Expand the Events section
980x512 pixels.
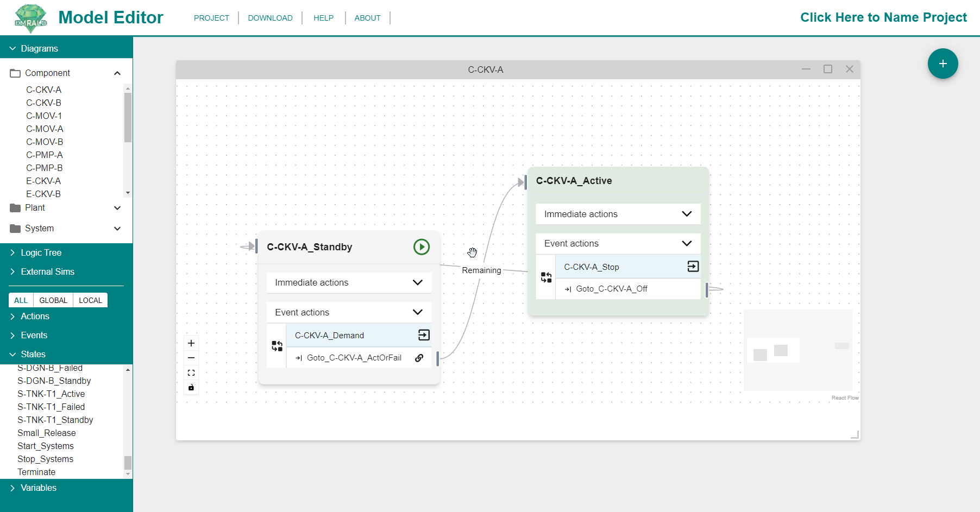pyautogui.click(x=12, y=335)
